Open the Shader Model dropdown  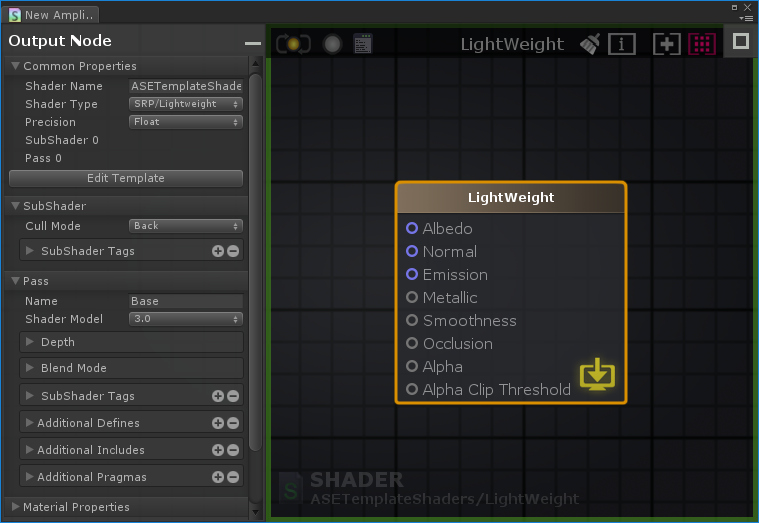186,319
